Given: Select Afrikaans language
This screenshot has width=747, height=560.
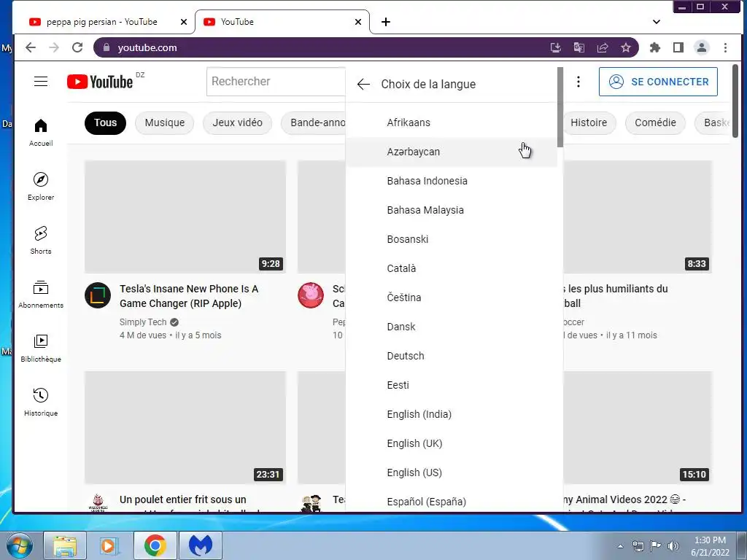Looking at the screenshot, I should point(452,122).
